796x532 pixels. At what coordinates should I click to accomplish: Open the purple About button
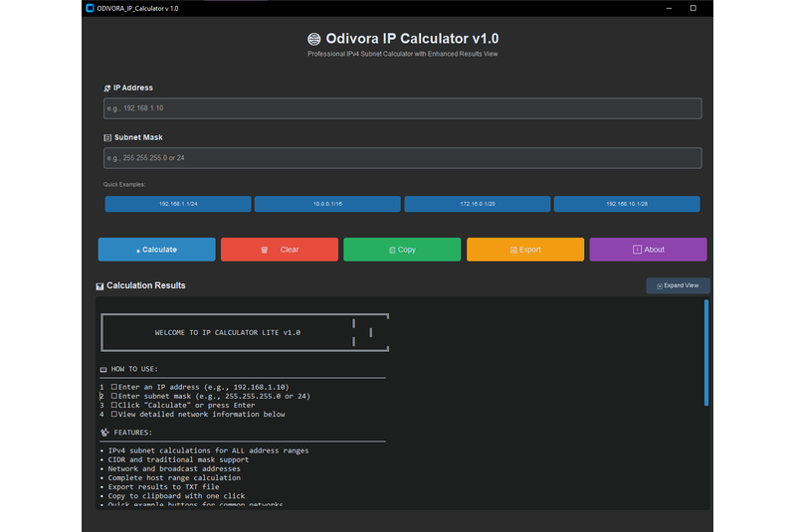pos(649,250)
